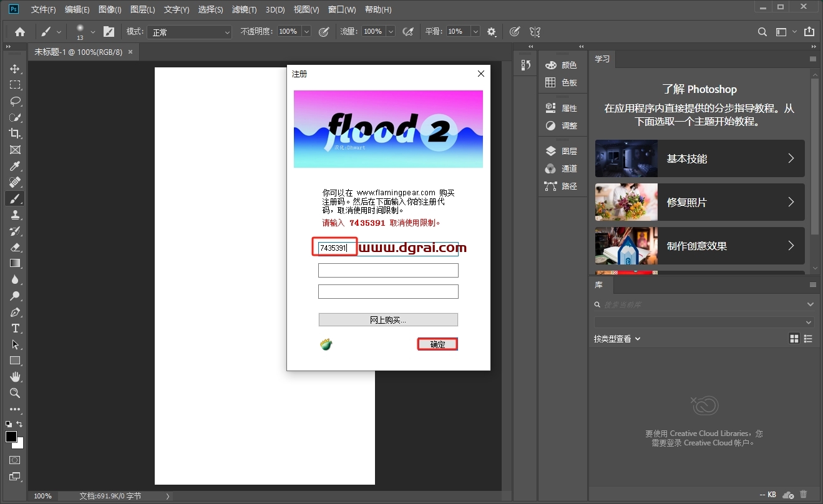Open the blend mode dropdown

tap(189, 32)
